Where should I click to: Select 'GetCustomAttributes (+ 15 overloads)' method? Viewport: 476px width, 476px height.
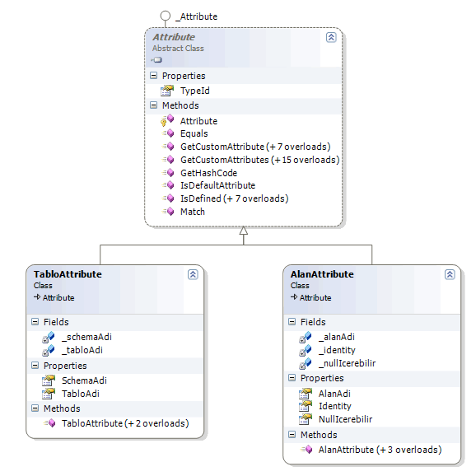click(x=260, y=160)
